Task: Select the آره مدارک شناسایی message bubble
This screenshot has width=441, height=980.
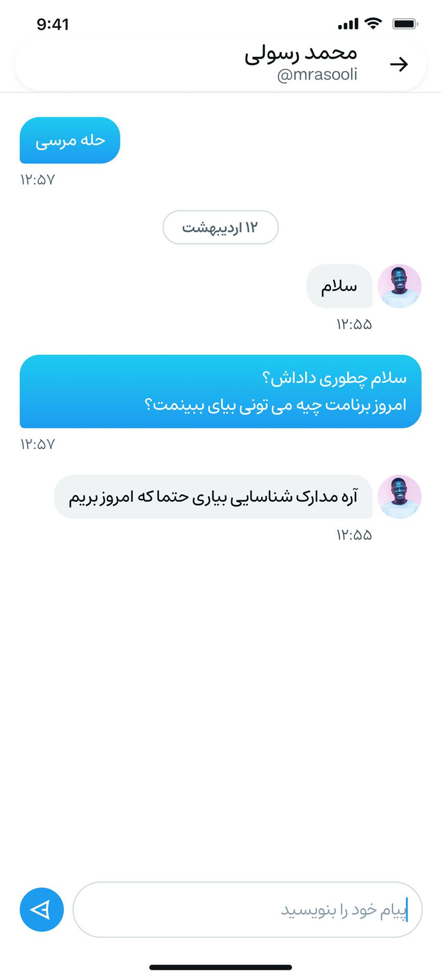Action: pos(213,497)
